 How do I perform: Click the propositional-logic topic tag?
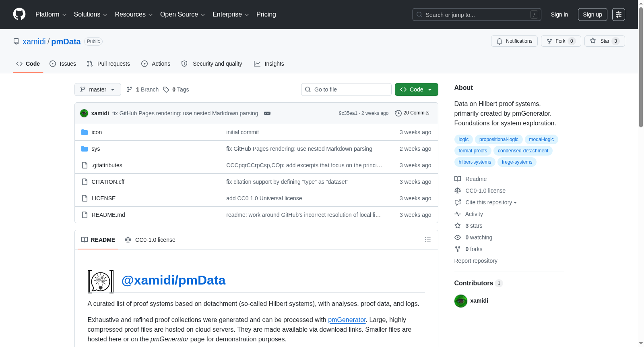499,139
